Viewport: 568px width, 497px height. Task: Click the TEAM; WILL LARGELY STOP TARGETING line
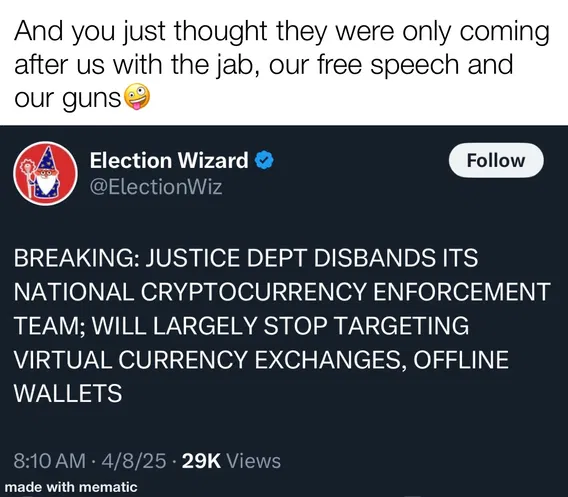click(x=241, y=326)
